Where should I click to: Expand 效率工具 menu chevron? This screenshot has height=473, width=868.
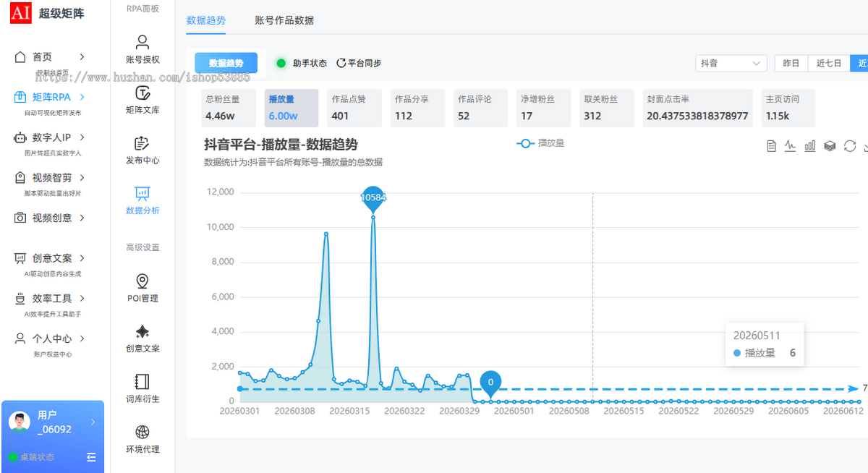pyautogui.click(x=82, y=299)
